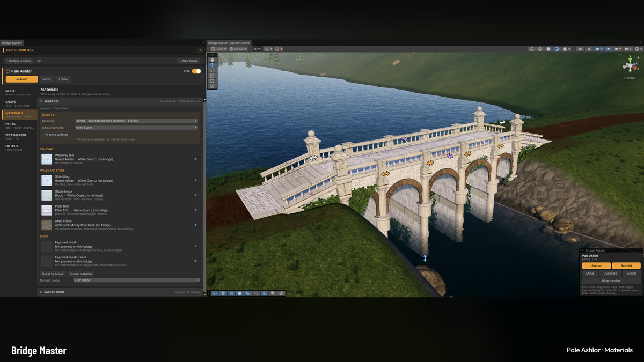Click the purple joint handle on the deck
The height and width of the screenshot is (362, 644).
[x=404, y=139]
